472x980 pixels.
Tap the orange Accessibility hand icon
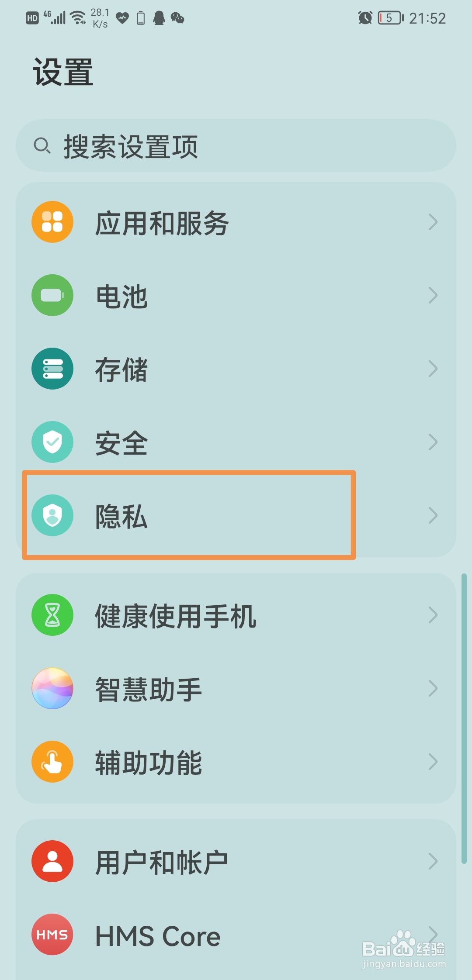(x=52, y=762)
